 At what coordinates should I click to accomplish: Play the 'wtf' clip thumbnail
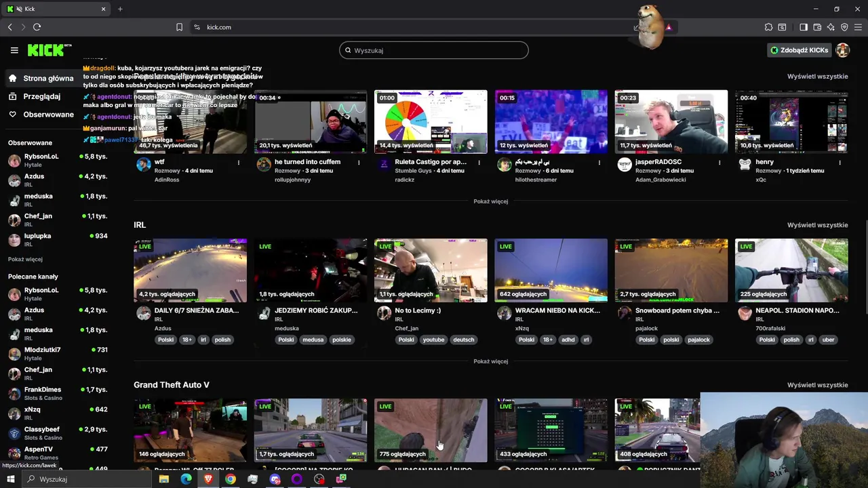point(191,122)
